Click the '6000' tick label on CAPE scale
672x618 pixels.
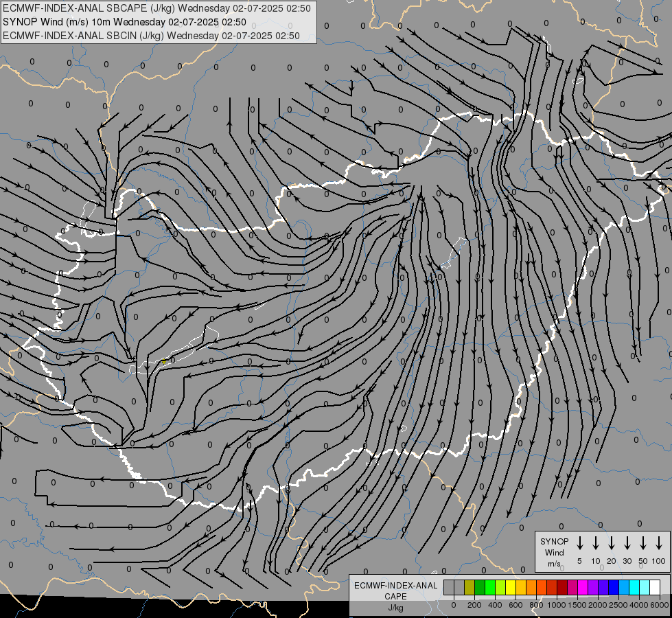point(660,605)
